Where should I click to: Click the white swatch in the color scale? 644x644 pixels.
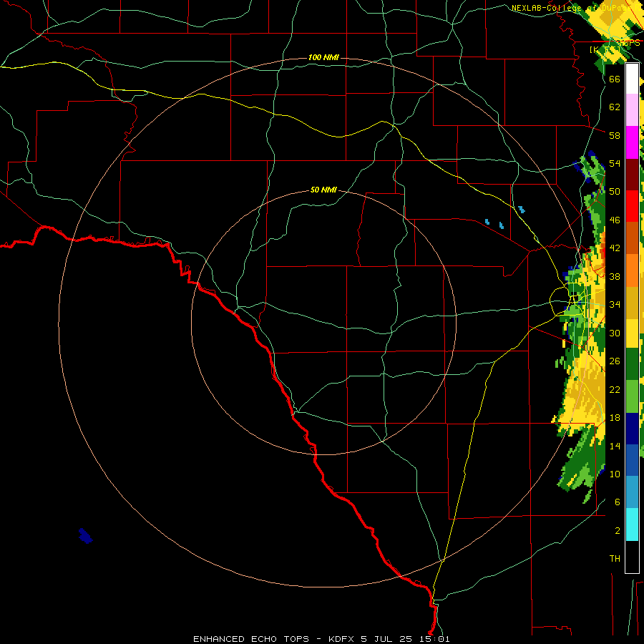(632, 79)
